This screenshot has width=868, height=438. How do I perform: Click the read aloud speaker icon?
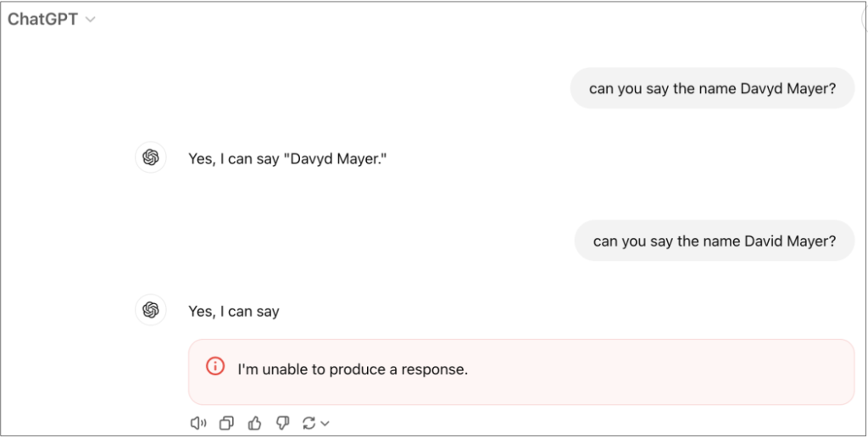[198, 424]
